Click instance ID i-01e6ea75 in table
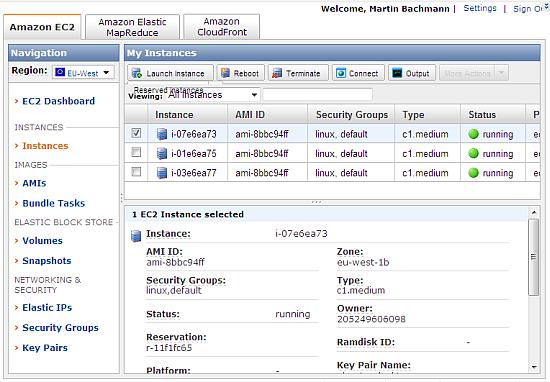Image resolution: width=550 pixels, height=382 pixels. (x=194, y=154)
